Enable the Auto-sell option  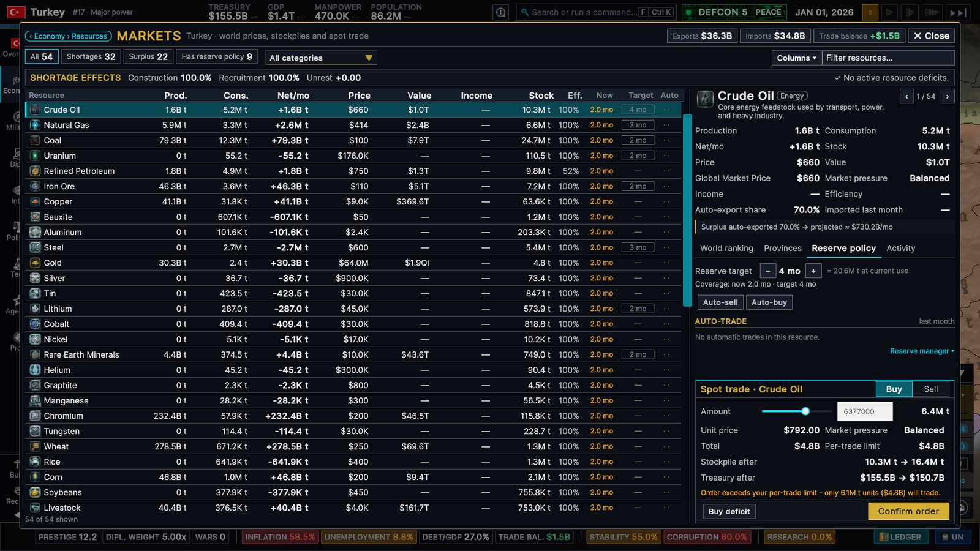click(720, 302)
